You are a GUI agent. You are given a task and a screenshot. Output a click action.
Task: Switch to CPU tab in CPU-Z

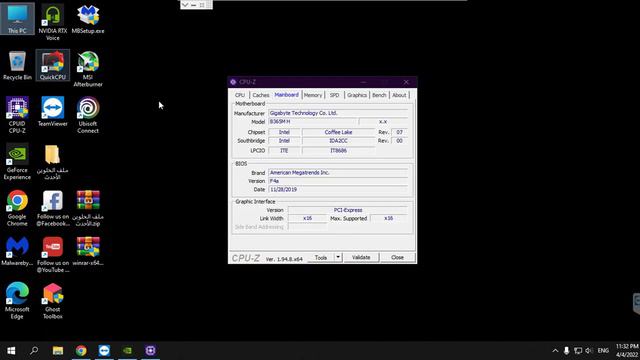click(240, 95)
